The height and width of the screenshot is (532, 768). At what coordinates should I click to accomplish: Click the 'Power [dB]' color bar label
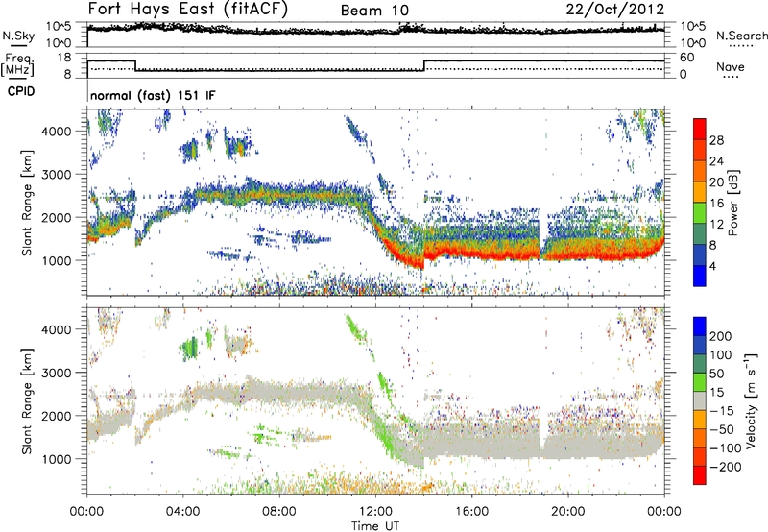click(732, 203)
